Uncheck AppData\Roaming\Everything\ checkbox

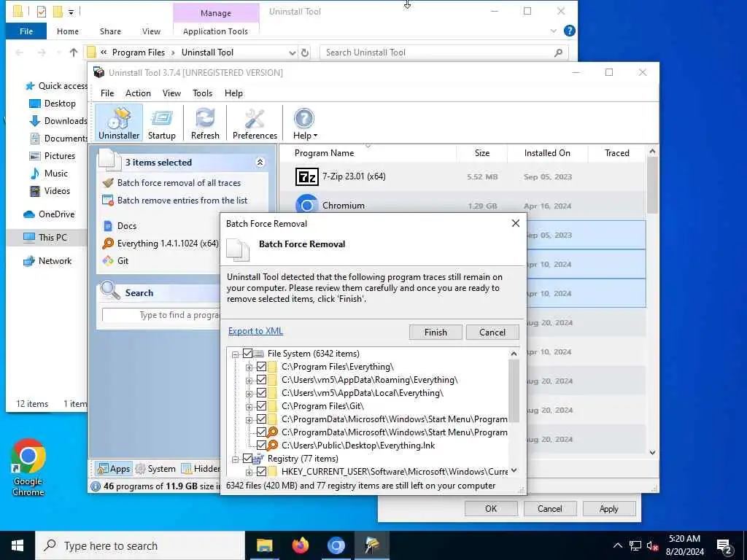[262, 379]
